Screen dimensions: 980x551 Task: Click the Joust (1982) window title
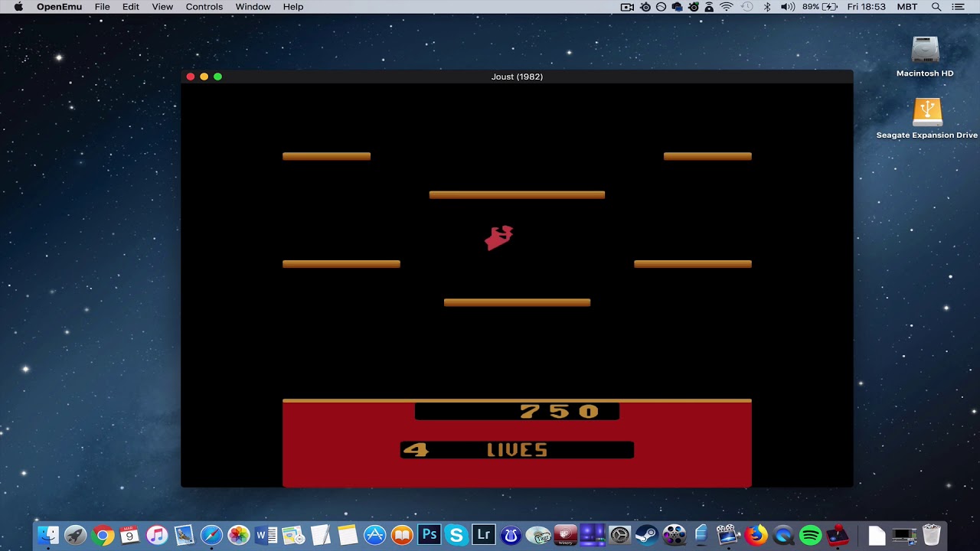(x=517, y=77)
